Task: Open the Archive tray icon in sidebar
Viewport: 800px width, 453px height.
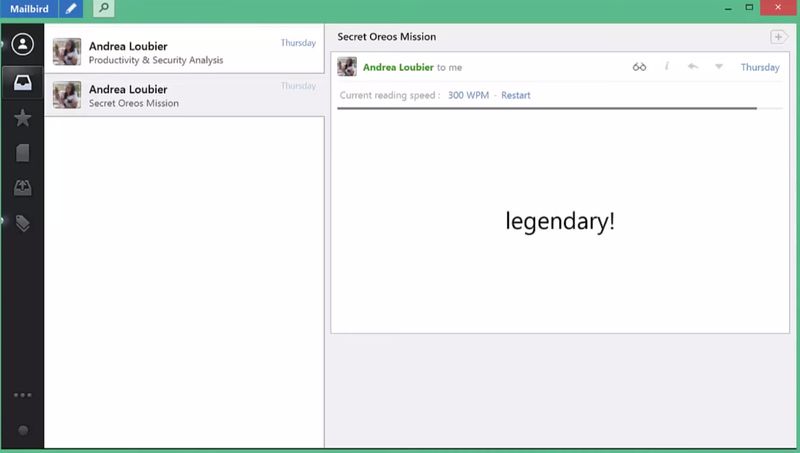Action: point(23,188)
